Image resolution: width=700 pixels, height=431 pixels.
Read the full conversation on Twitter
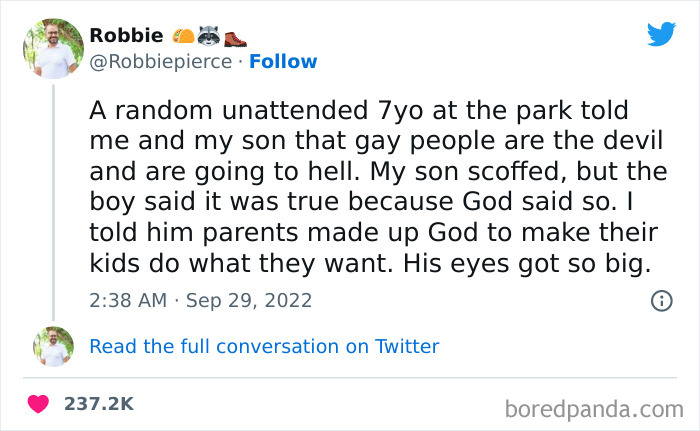click(264, 346)
